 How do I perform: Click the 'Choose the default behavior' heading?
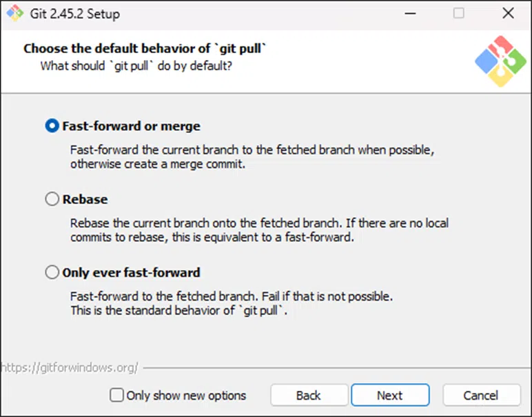tap(145, 49)
